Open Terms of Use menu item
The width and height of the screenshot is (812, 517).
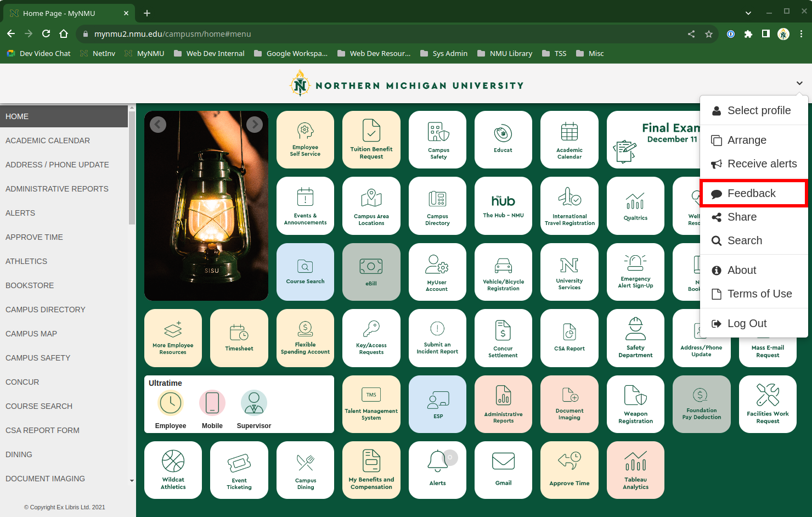tap(754, 294)
